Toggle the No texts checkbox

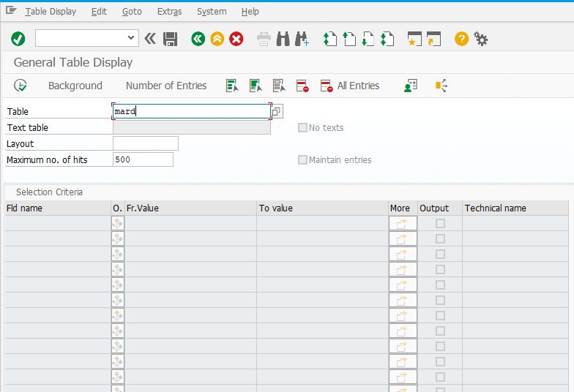coord(302,127)
